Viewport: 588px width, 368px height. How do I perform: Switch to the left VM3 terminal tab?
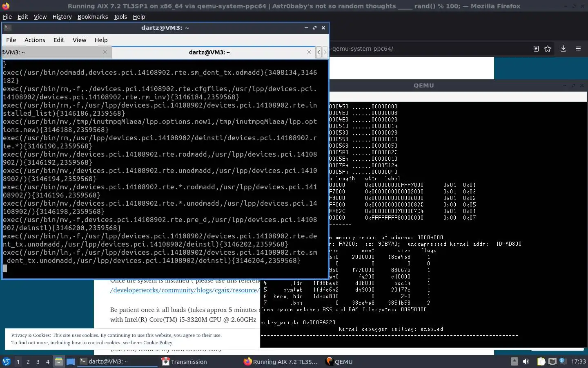pos(56,52)
